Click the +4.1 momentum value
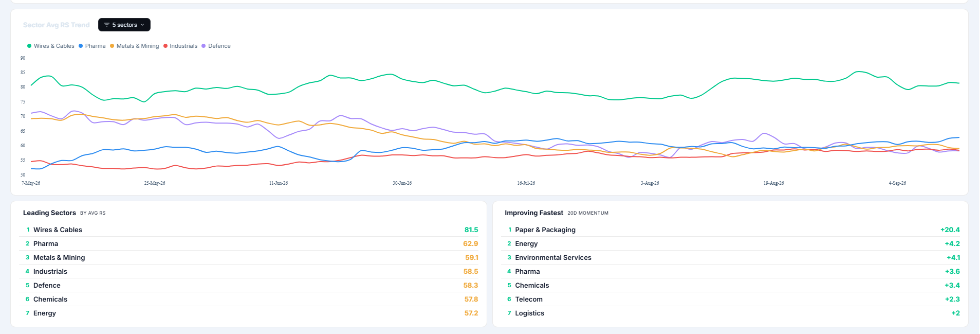 953,257
